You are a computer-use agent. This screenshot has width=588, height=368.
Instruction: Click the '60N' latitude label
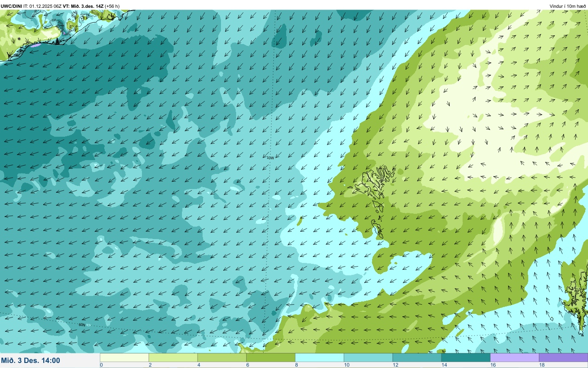(x=82, y=325)
